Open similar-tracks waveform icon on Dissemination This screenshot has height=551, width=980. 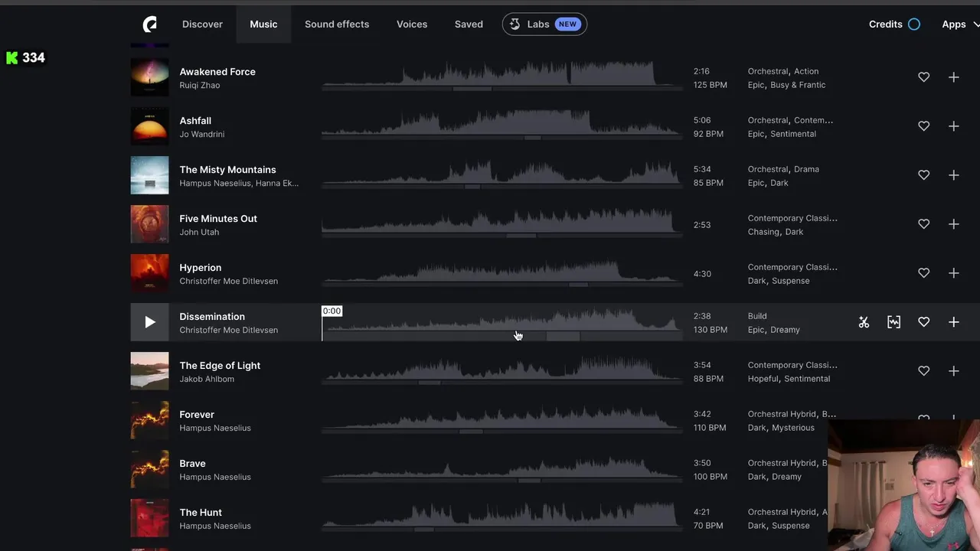pyautogui.click(x=893, y=322)
